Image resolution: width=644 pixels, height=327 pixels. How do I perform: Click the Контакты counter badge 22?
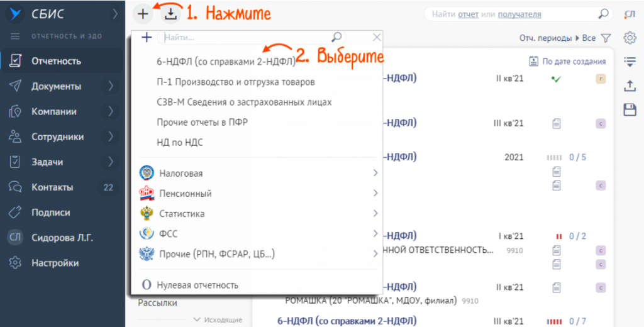[108, 187]
